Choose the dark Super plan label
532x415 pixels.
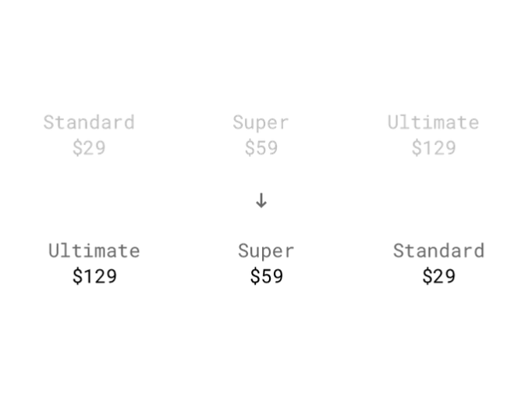click(x=266, y=251)
